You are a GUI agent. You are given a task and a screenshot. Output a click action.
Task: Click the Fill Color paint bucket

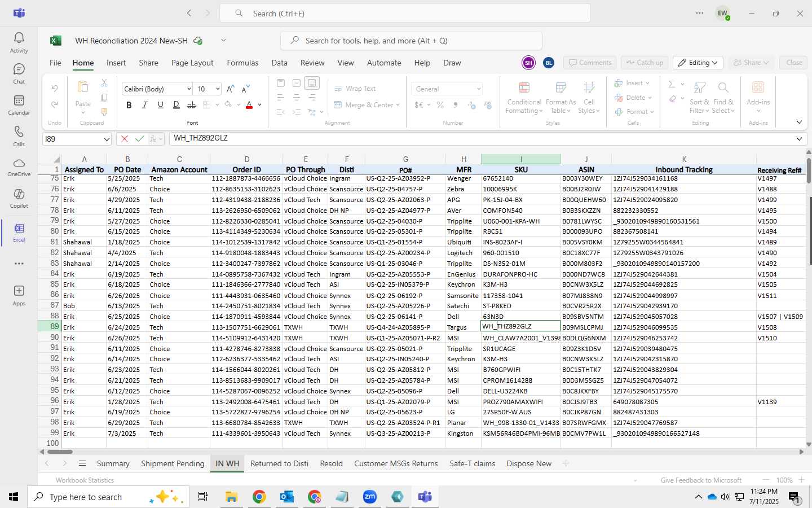click(x=228, y=105)
